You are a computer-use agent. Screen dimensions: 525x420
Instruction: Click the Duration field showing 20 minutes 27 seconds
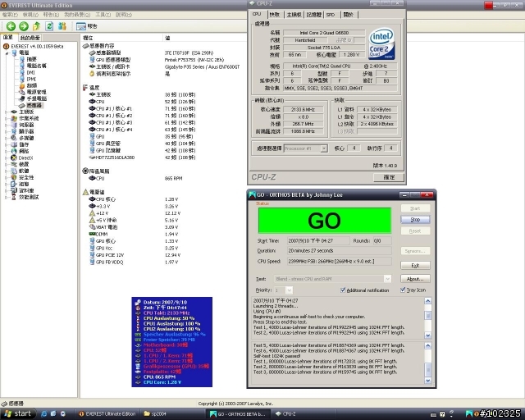click(x=339, y=250)
